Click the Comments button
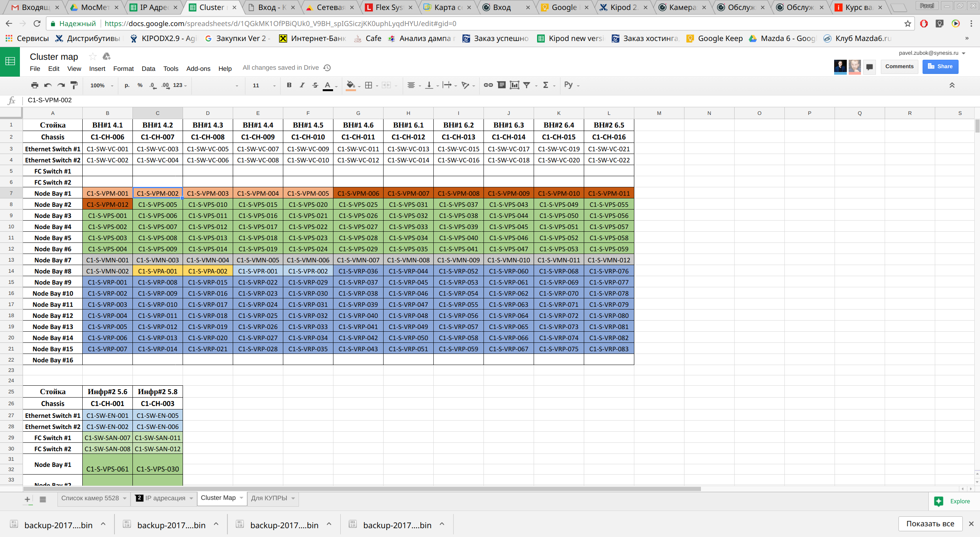The image size is (980, 537). click(x=899, y=66)
